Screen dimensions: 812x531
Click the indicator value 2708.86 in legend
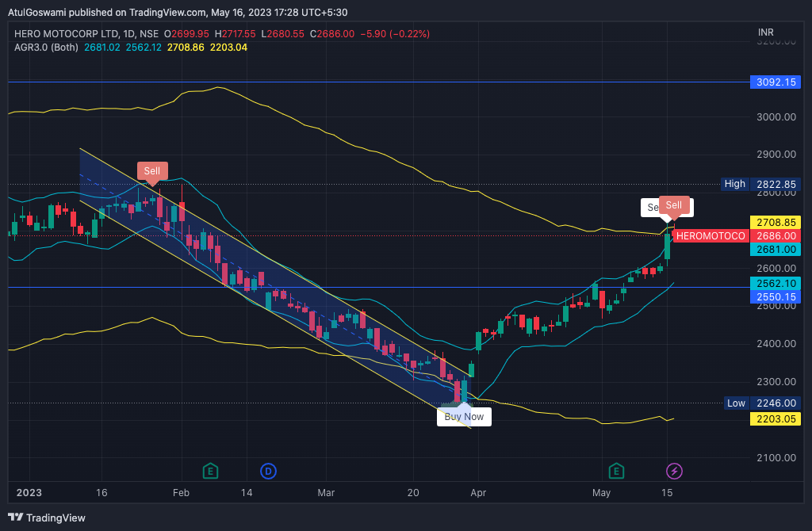pyautogui.click(x=186, y=47)
